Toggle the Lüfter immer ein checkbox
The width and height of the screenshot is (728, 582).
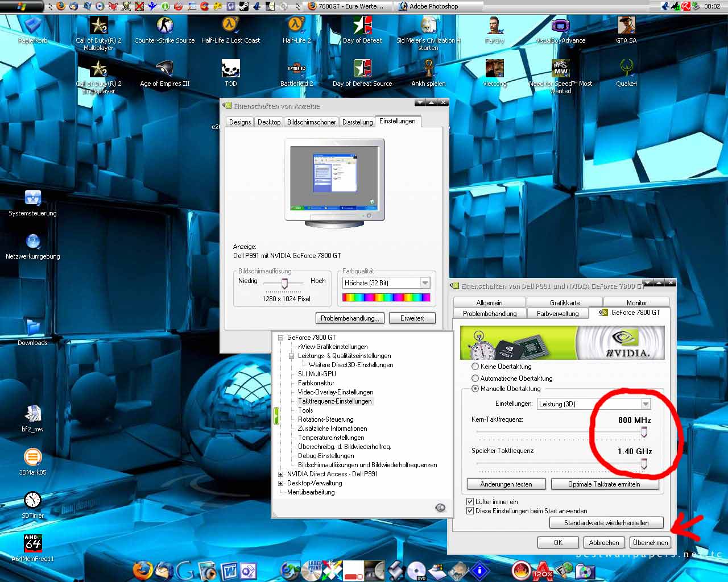[470, 501]
